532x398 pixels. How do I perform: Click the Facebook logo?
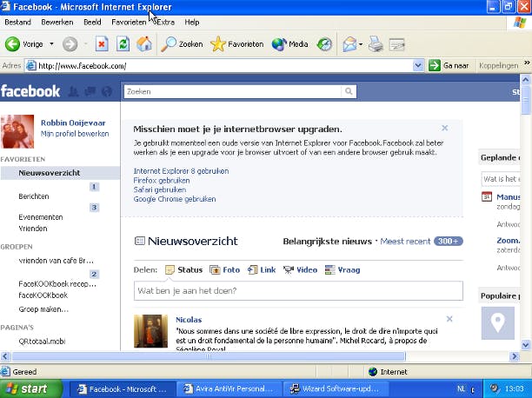pyautogui.click(x=30, y=91)
